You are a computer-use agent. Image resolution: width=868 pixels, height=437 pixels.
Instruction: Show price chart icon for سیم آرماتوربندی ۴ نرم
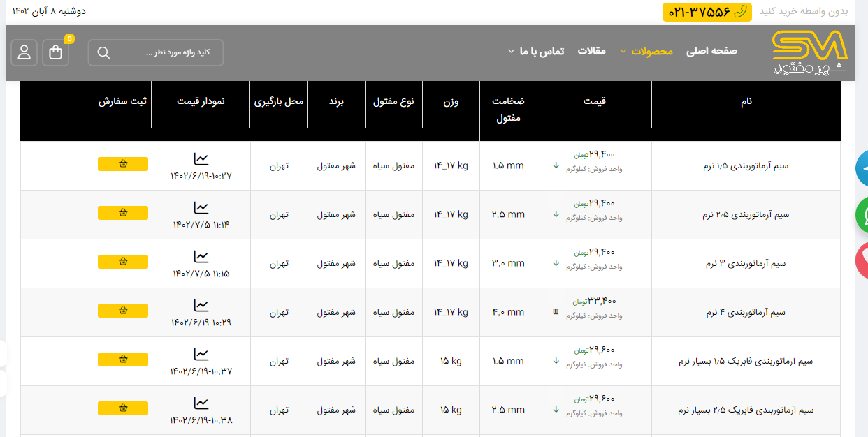[x=201, y=306]
